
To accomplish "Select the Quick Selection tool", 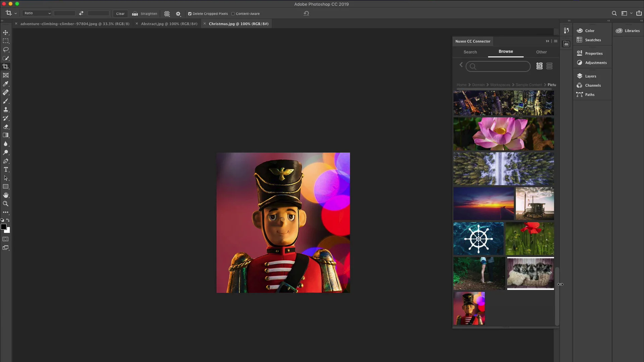I will [x=6, y=58].
